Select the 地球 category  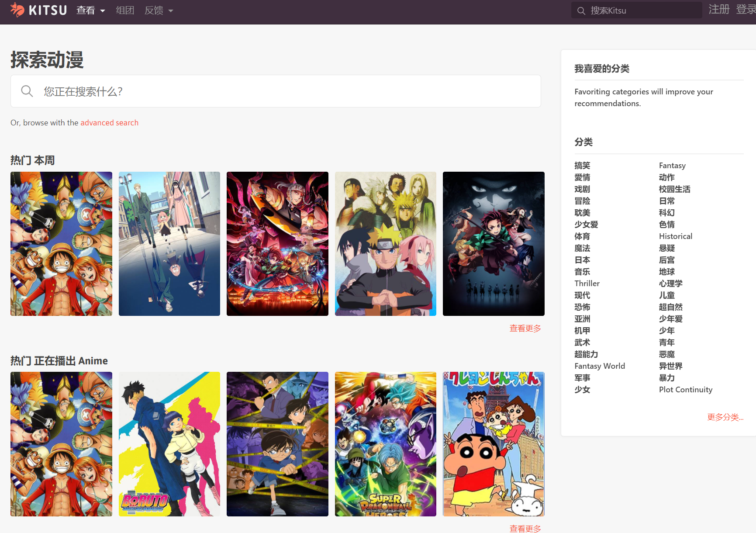pyautogui.click(x=667, y=272)
